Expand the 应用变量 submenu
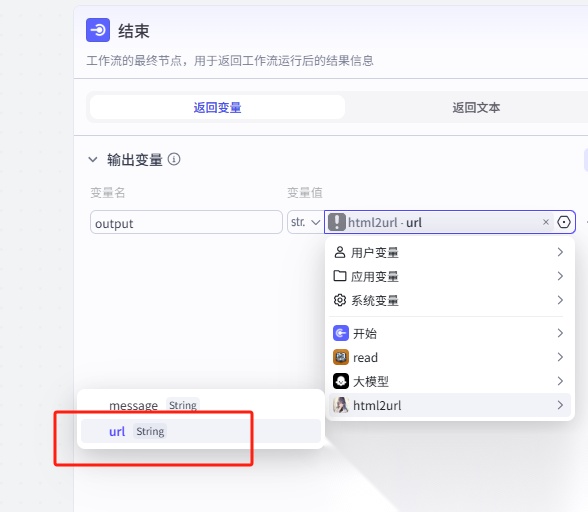 [449, 276]
